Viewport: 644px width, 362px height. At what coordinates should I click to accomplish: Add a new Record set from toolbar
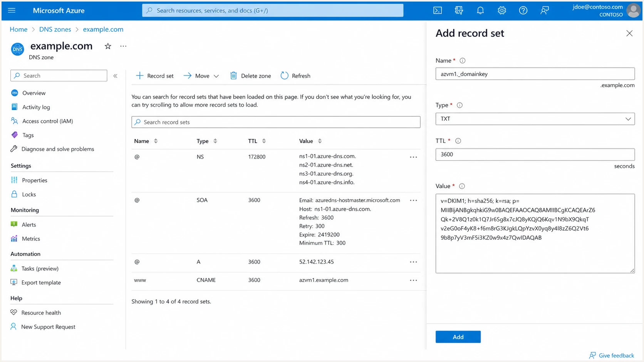[155, 76]
